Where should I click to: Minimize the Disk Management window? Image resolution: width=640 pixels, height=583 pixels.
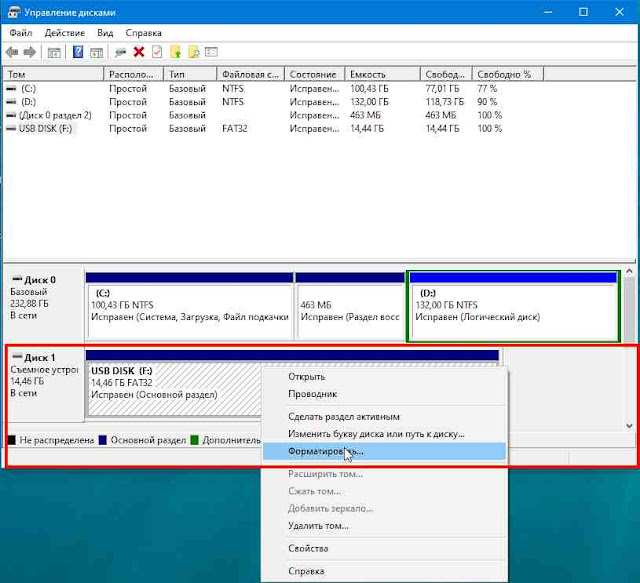click(x=548, y=12)
